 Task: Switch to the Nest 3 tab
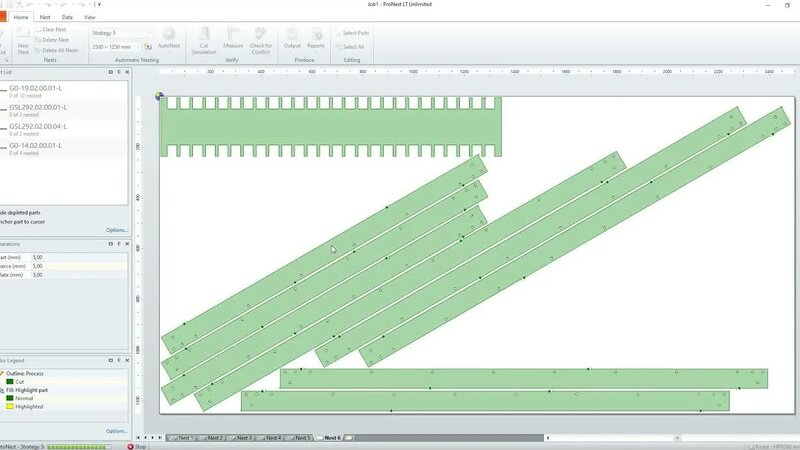240,438
